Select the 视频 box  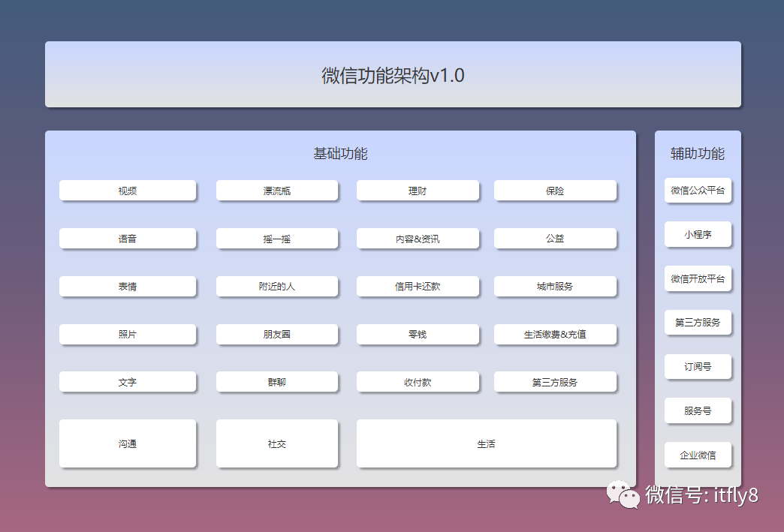coord(128,191)
